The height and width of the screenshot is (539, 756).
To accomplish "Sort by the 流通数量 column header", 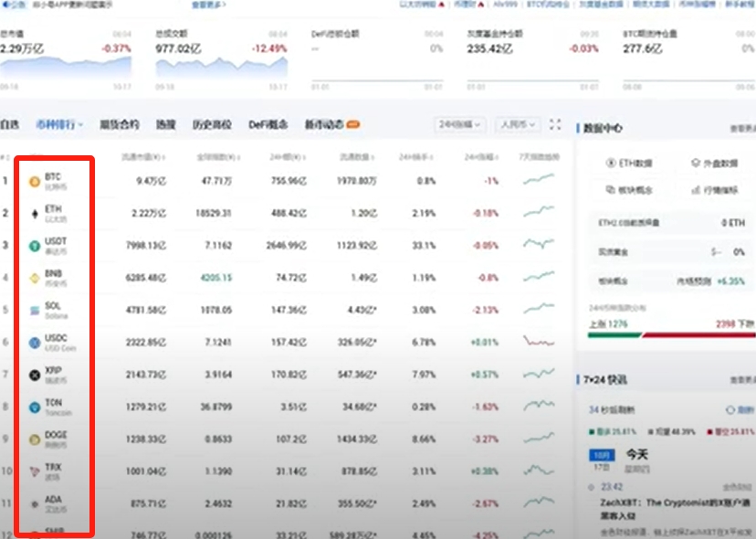I will click(357, 157).
